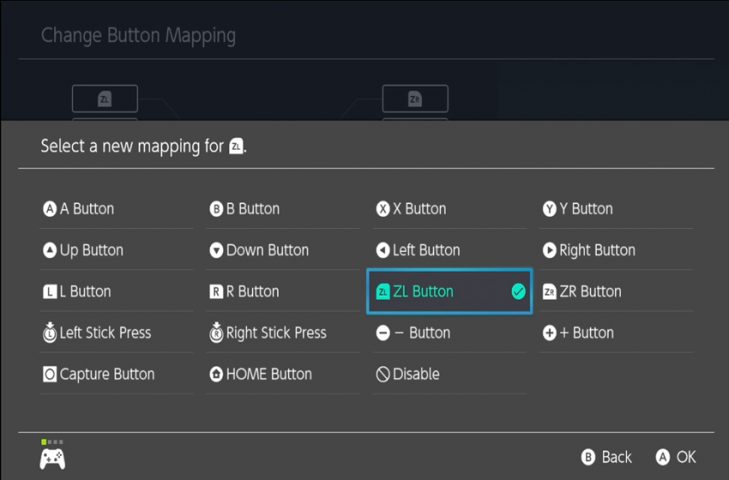The image size is (729, 480).
Task: Choose ZR Button as the mapping
Action: (616, 292)
